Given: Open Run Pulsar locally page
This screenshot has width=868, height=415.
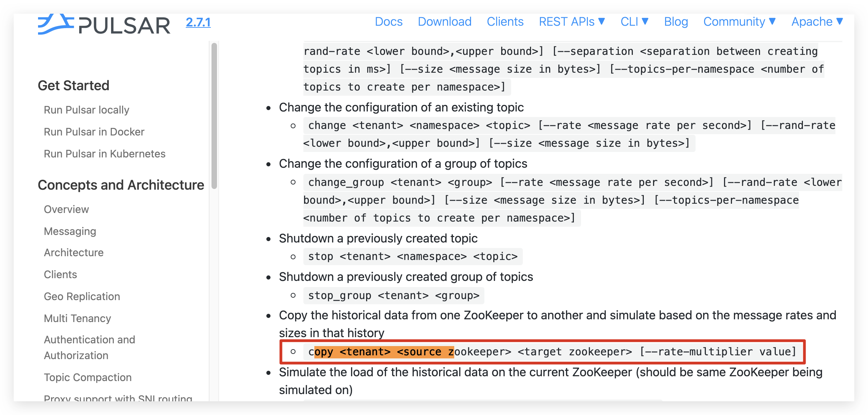Looking at the screenshot, I should pos(86,110).
